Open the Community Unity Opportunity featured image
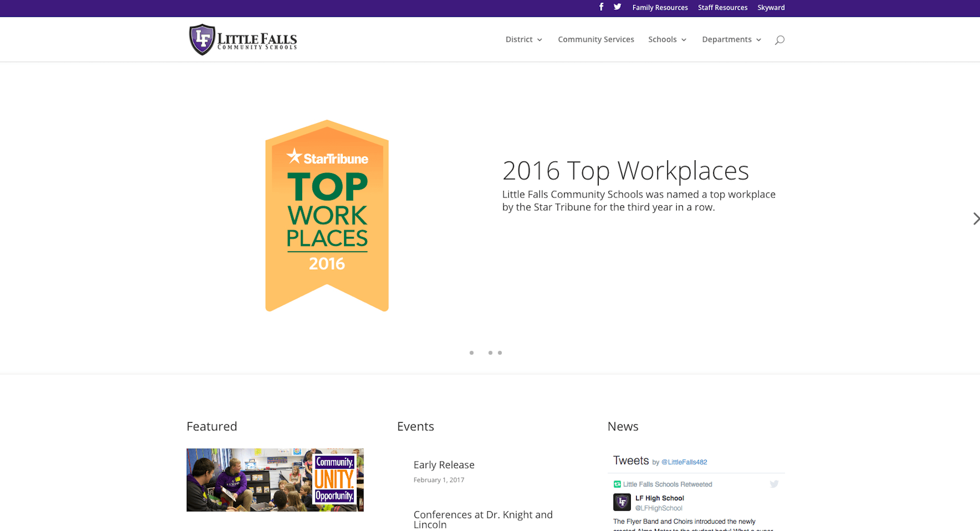 pos(275,480)
